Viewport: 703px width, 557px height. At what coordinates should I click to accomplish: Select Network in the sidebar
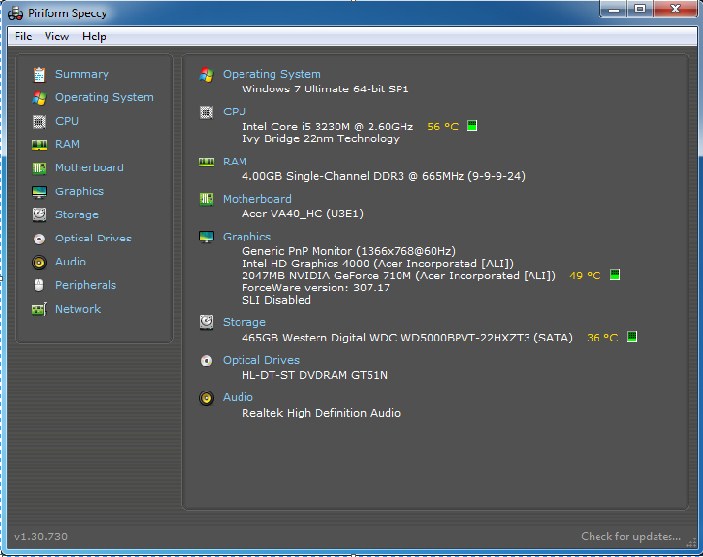pyautogui.click(x=78, y=309)
